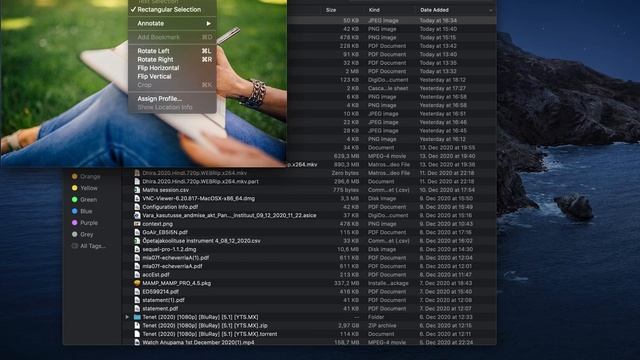This screenshot has height=360, width=640.
Task: Click the Configuration info.pdf file icon
Action: click(137, 207)
